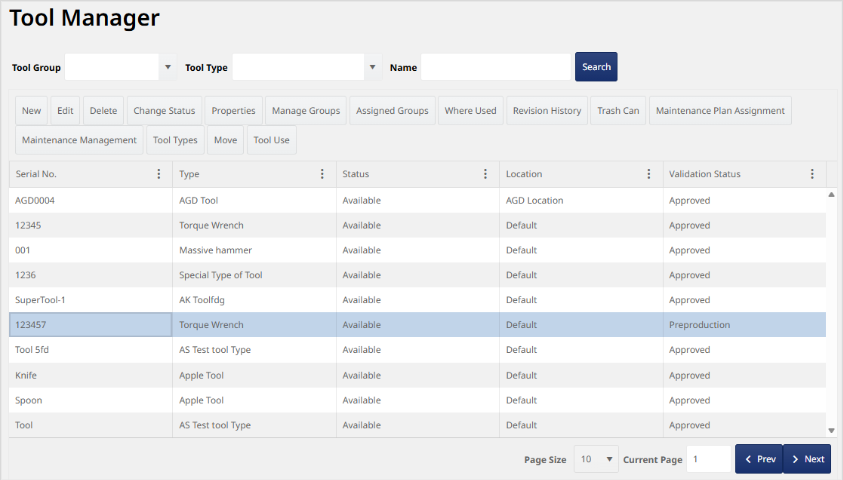Screen dimensions: 843x480
Task: Open Maintenance Plan Assignment
Action: pyautogui.click(x=720, y=111)
